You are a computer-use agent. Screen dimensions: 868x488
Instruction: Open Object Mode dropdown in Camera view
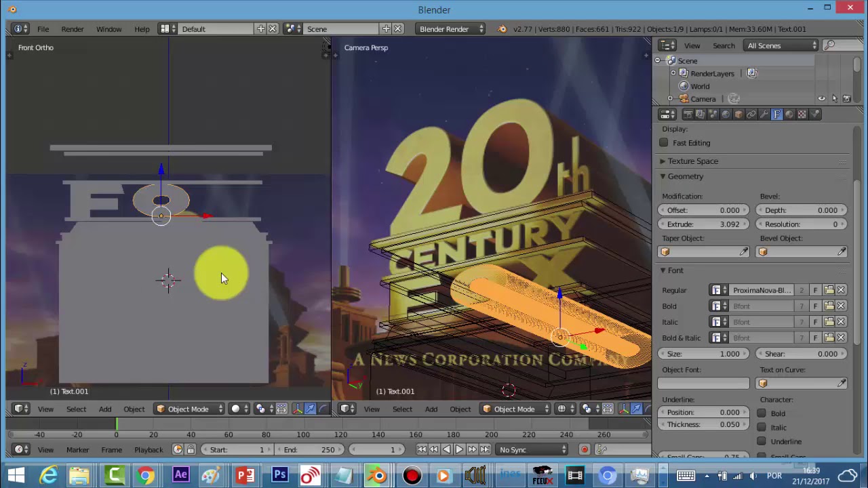515,409
